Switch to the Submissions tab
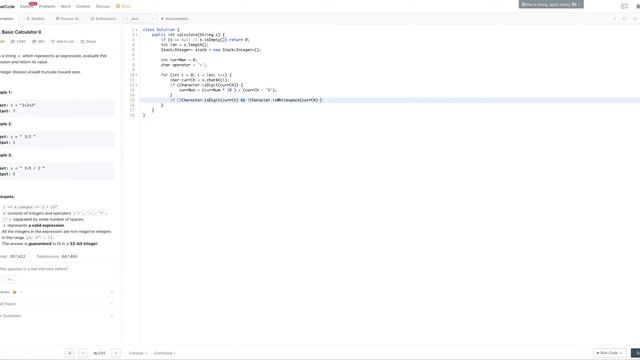Image resolution: width=640 pixels, height=360 pixels. (103, 19)
